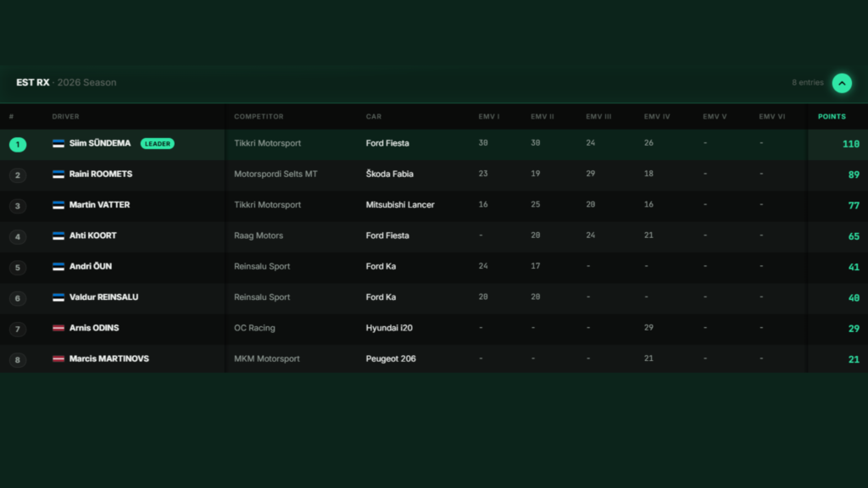Click Motorspordi Selts MT competitor
Screen dimensions: 868x488
coord(275,174)
